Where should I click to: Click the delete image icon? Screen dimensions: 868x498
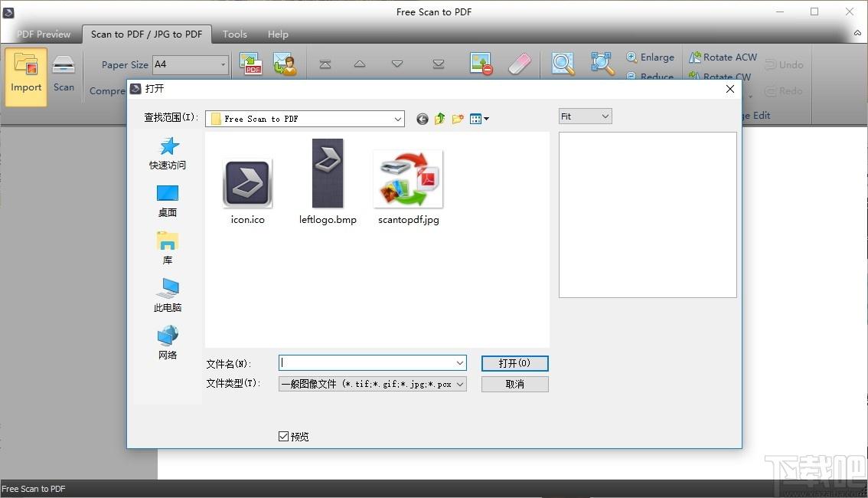[x=481, y=64]
